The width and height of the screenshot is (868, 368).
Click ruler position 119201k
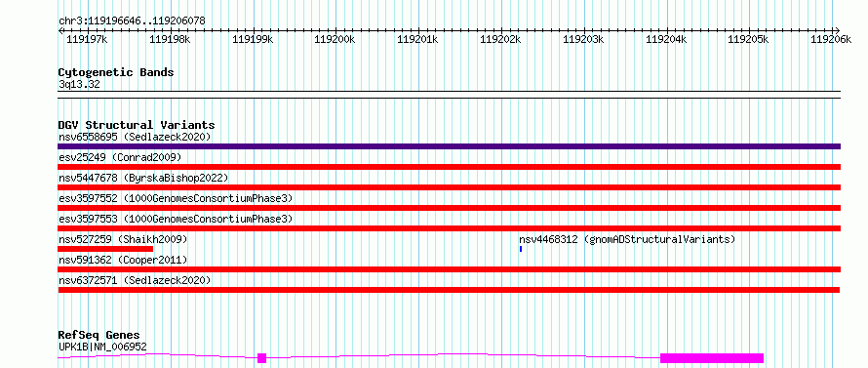[x=418, y=39]
